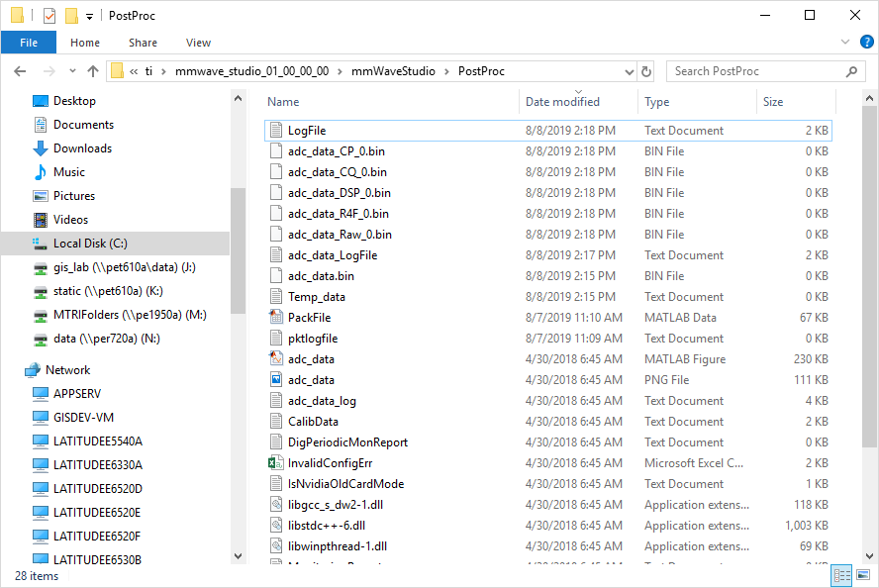Open the Share ribbon tab
The width and height of the screenshot is (879, 588).
[143, 43]
